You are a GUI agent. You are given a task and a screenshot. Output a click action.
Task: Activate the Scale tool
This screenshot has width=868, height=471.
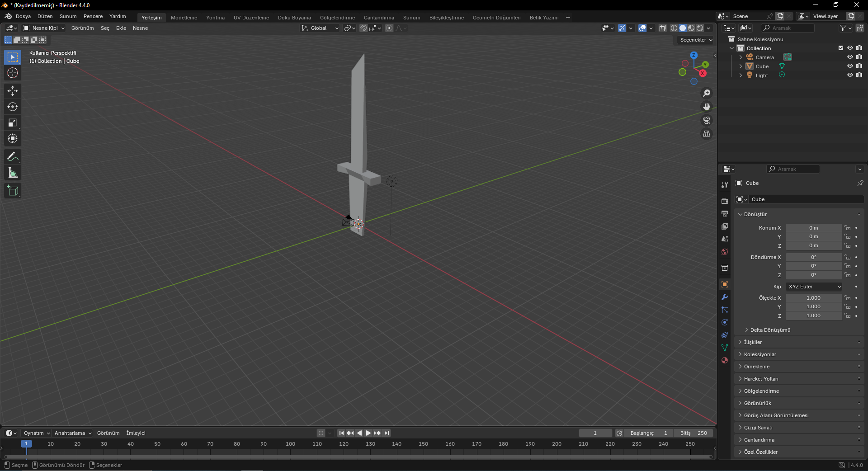click(13, 122)
